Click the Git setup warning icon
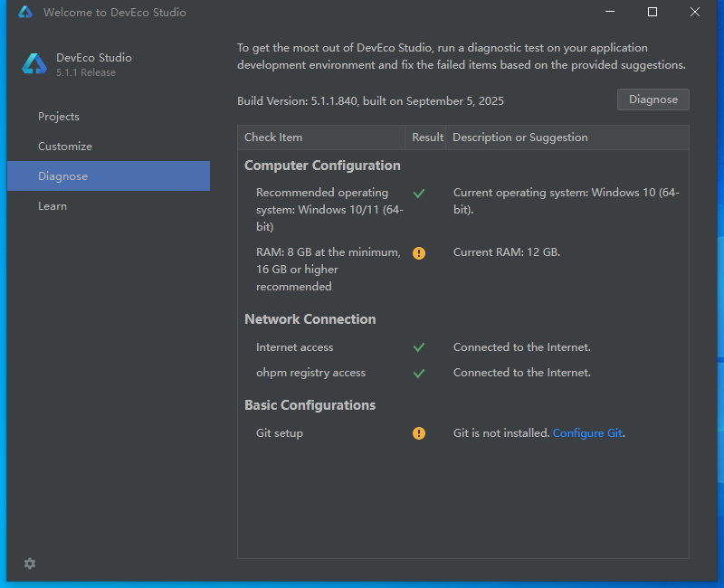Viewport: 724px width, 588px height. click(x=419, y=433)
